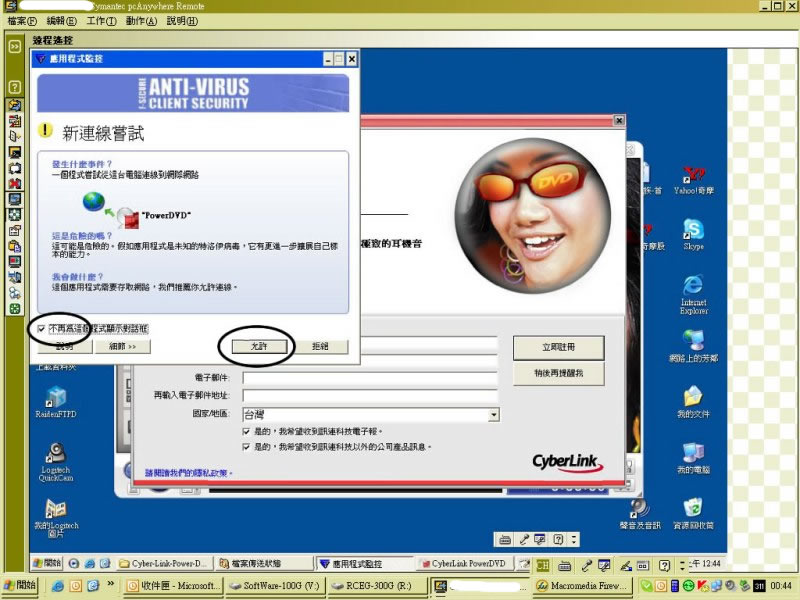
Task: Click the CH language indicator in the remote taskbar
Action: [x=542, y=565]
